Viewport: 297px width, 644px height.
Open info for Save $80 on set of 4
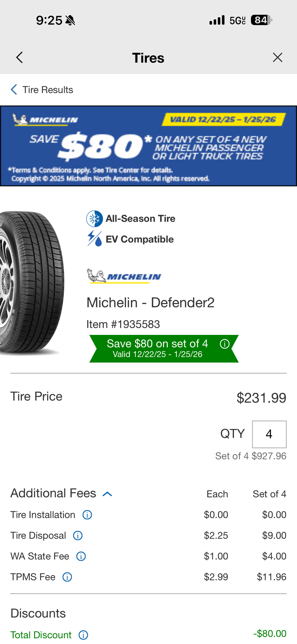click(x=225, y=344)
